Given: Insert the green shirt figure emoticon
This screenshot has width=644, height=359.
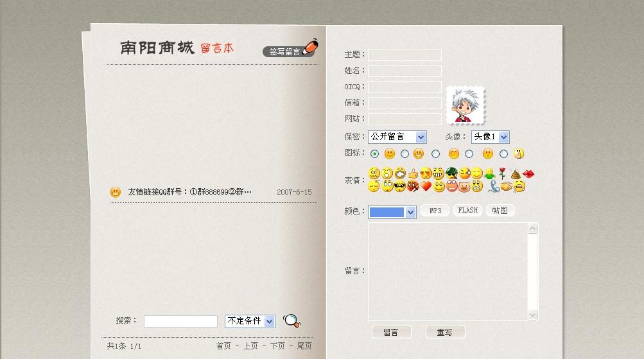Looking at the screenshot, I should tap(490, 173).
